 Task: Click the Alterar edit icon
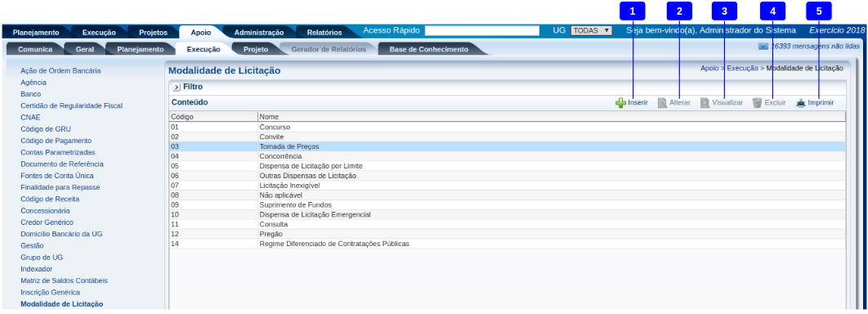pyautogui.click(x=662, y=103)
